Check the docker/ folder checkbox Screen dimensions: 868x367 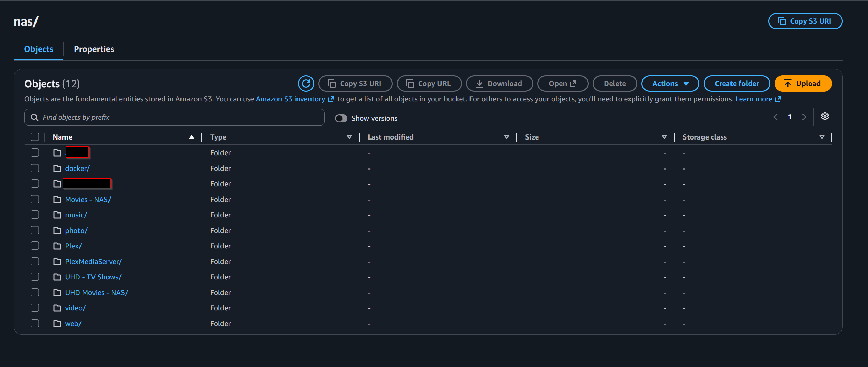[35, 168]
